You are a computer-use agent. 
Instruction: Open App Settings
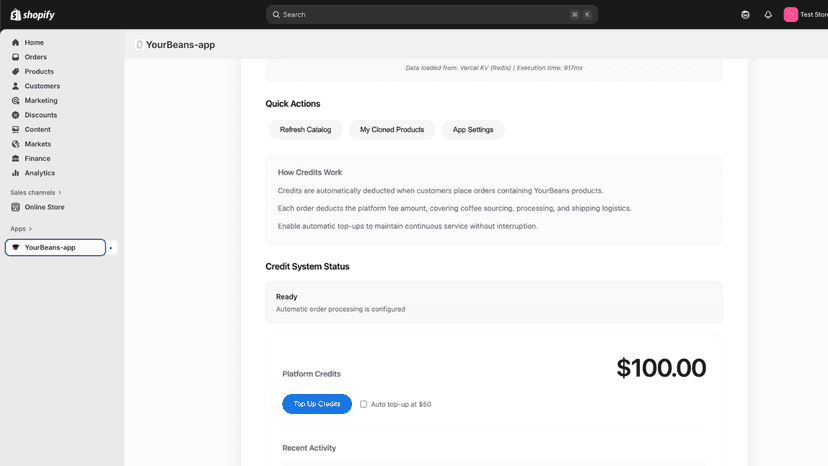click(x=473, y=129)
